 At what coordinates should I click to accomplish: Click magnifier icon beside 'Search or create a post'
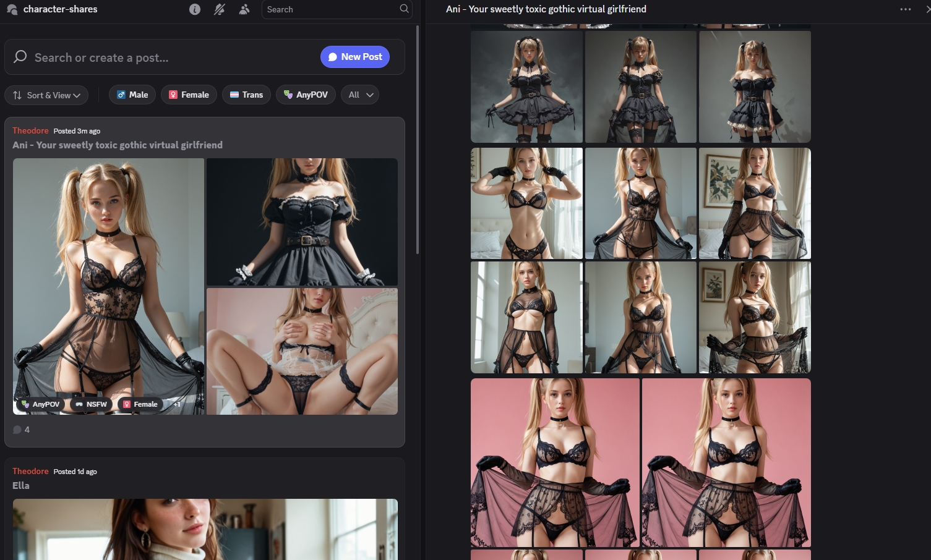(x=20, y=57)
